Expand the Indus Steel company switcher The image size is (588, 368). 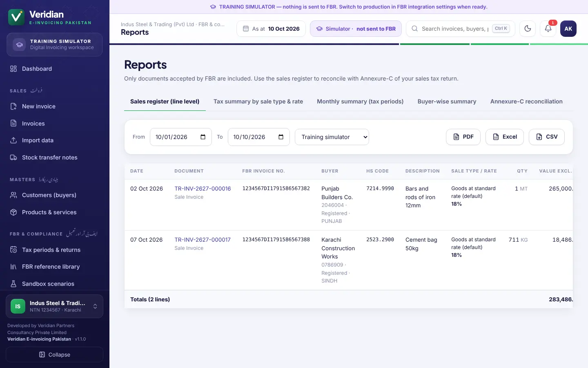[54, 306]
